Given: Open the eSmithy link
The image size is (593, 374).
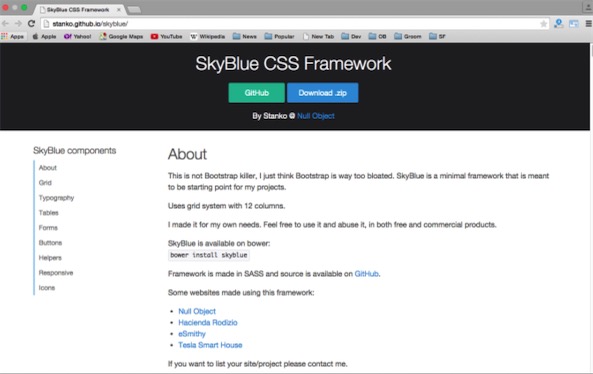Looking at the screenshot, I should [192, 334].
